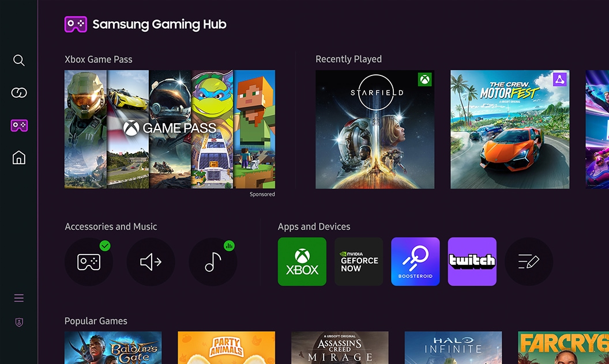Go to Home via the sidebar house icon
This screenshot has height=364, width=609.
tap(19, 157)
